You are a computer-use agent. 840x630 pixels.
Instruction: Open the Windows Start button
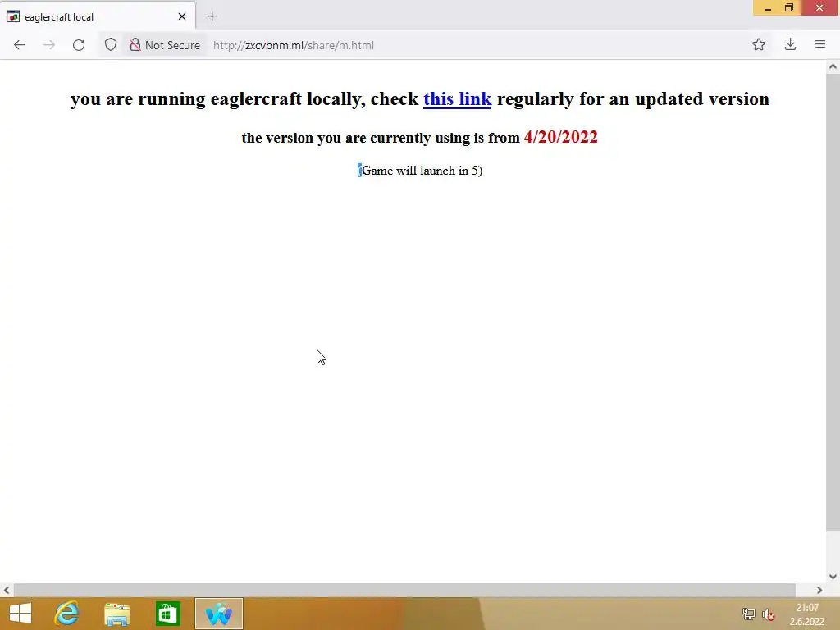pyautogui.click(x=21, y=614)
